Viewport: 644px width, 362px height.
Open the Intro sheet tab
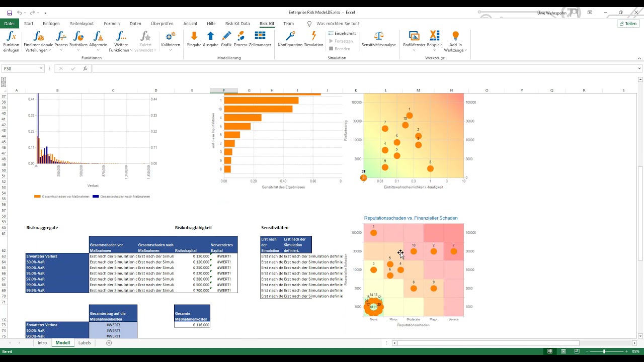[x=42, y=343]
